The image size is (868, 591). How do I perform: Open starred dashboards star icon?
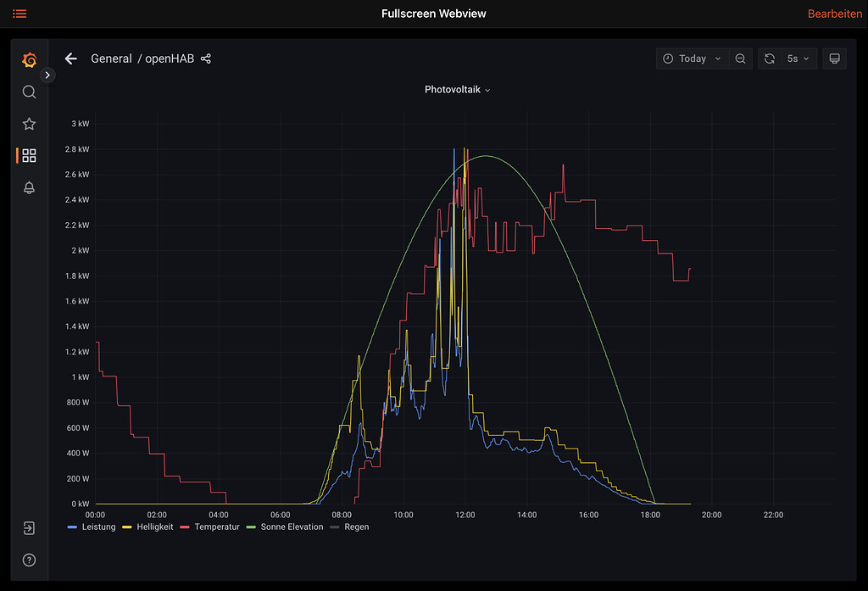pos(29,124)
